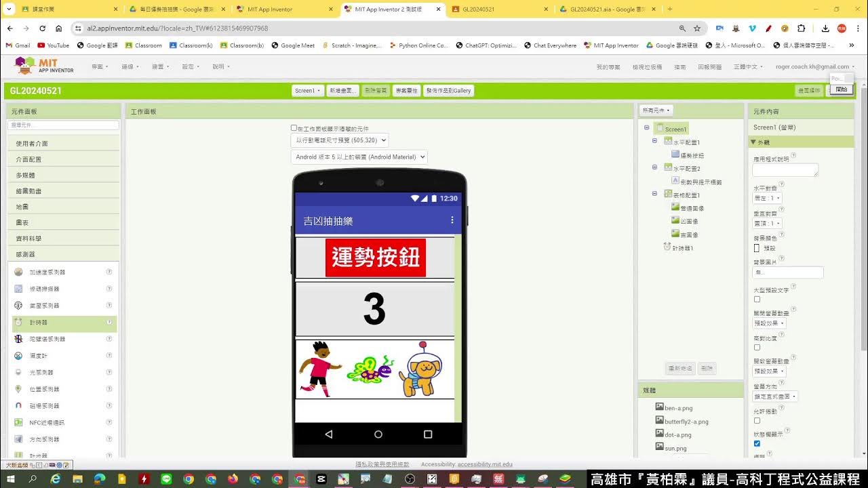Select the 計時器 clock icon in the palette

tap(18, 323)
